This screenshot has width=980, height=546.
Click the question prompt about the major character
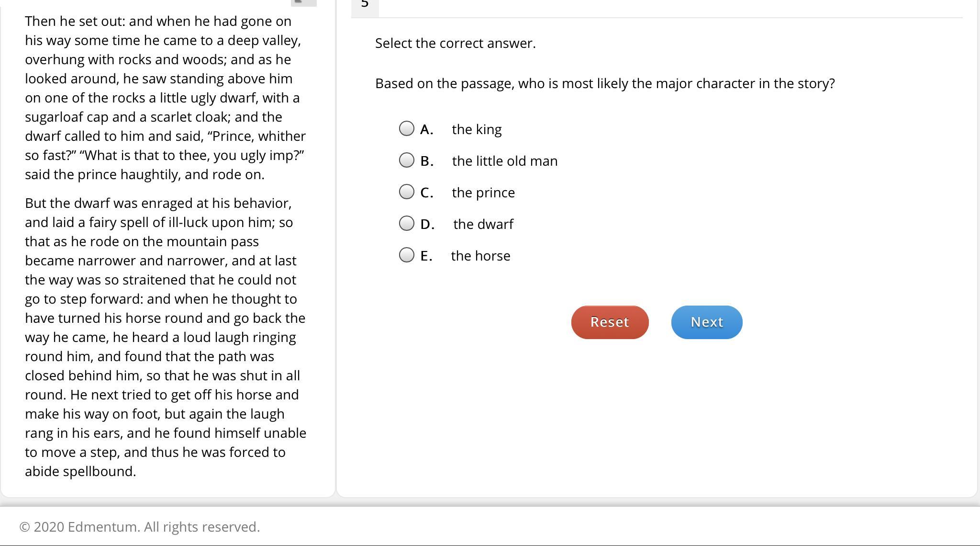click(605, 83)
